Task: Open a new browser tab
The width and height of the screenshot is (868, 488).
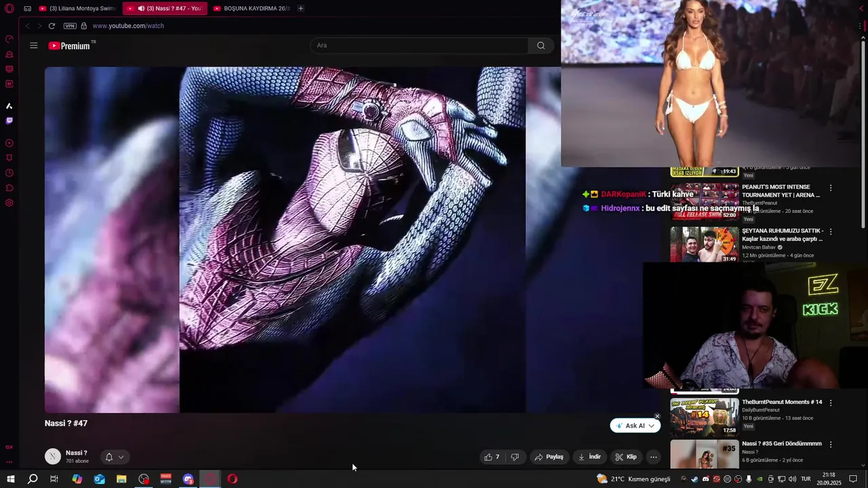Action: click(x=301, y=9)
